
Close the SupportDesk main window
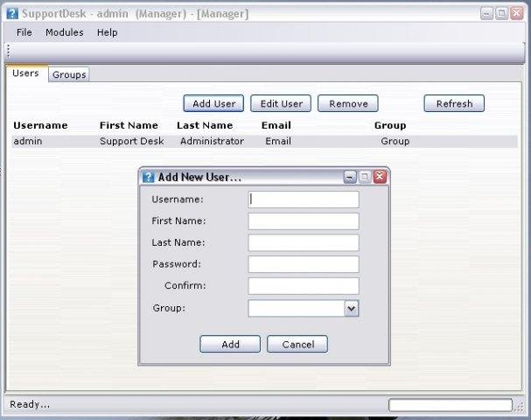coord(516,13)
